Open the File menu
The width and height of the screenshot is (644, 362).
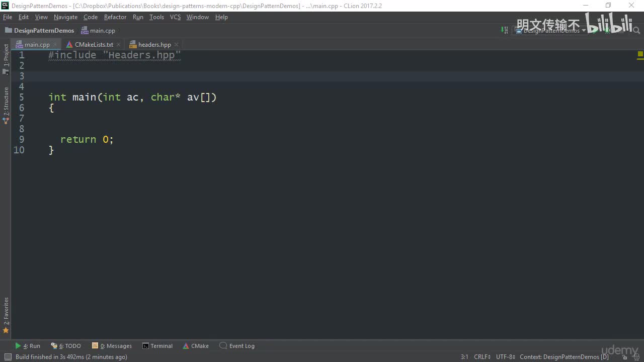pyautogui.click(x=8, y=17)
